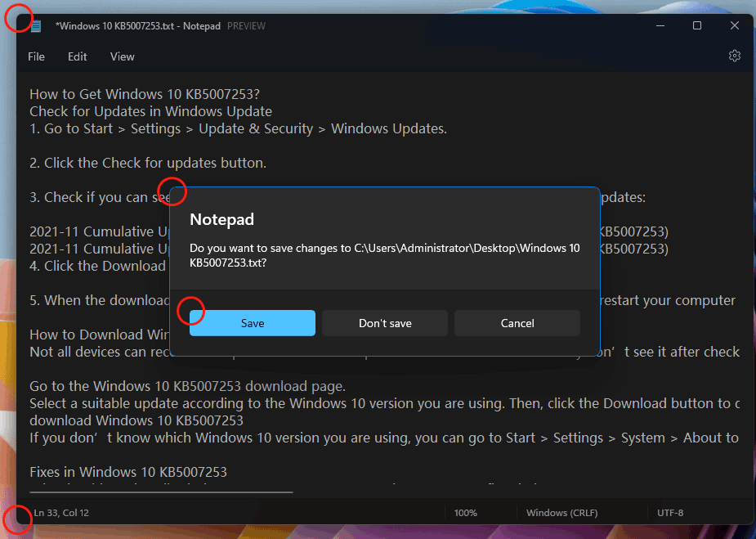Maximize the Notepad window
756x539 pixels.
coord(697,25)
